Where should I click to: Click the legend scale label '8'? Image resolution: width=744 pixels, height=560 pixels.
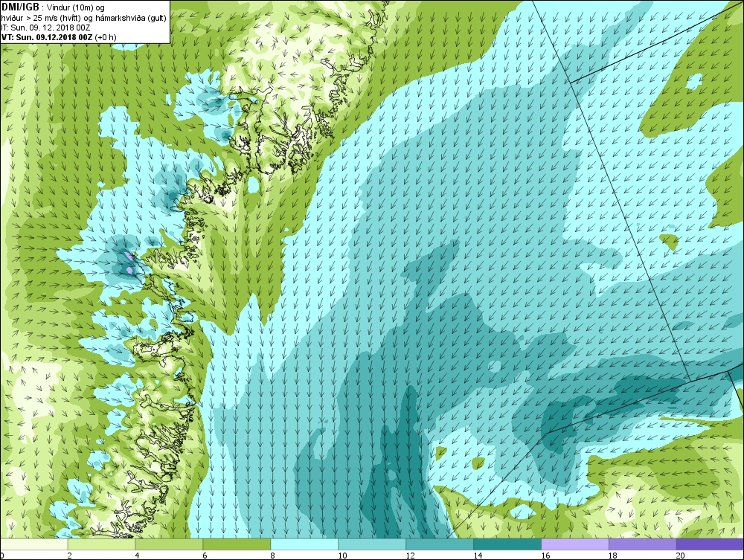[x=272, y=556]
